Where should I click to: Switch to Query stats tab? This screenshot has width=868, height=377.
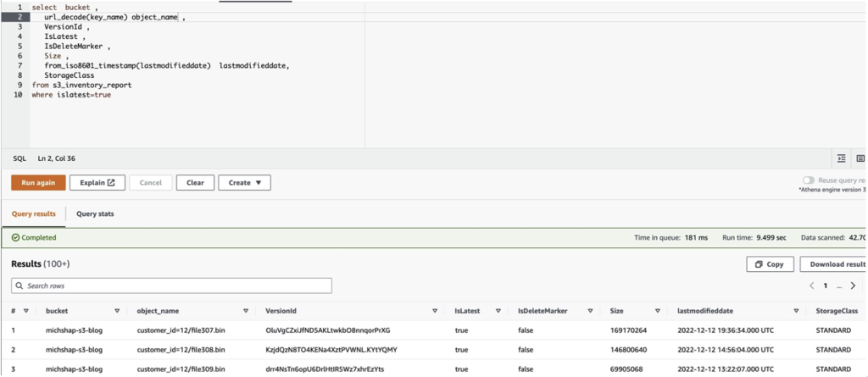point(95,213)
